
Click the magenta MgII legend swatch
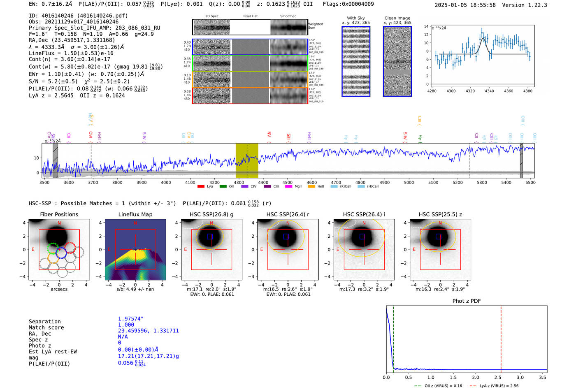(x=288, y=186)
